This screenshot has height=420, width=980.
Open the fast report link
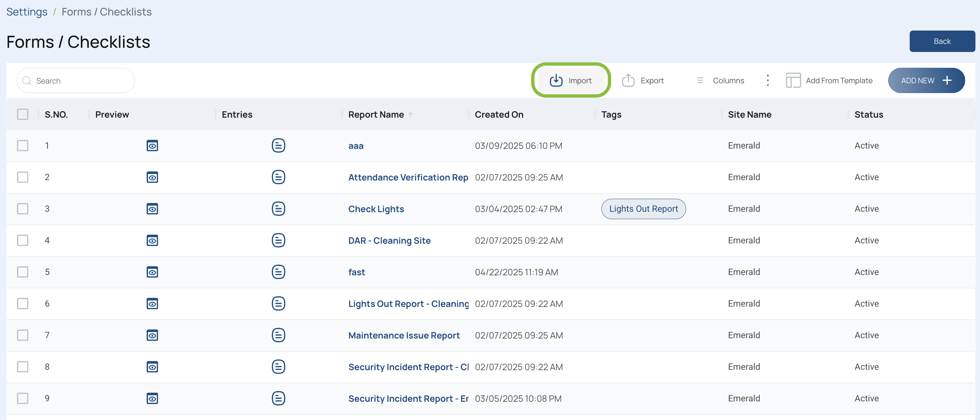(356, 272)
